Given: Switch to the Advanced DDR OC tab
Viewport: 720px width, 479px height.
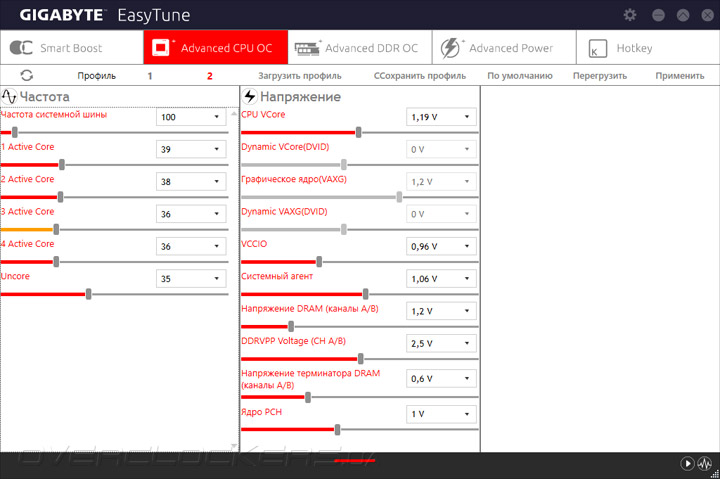Looking at the screenshot, I should pyautogui.click(x=360, y=47).
